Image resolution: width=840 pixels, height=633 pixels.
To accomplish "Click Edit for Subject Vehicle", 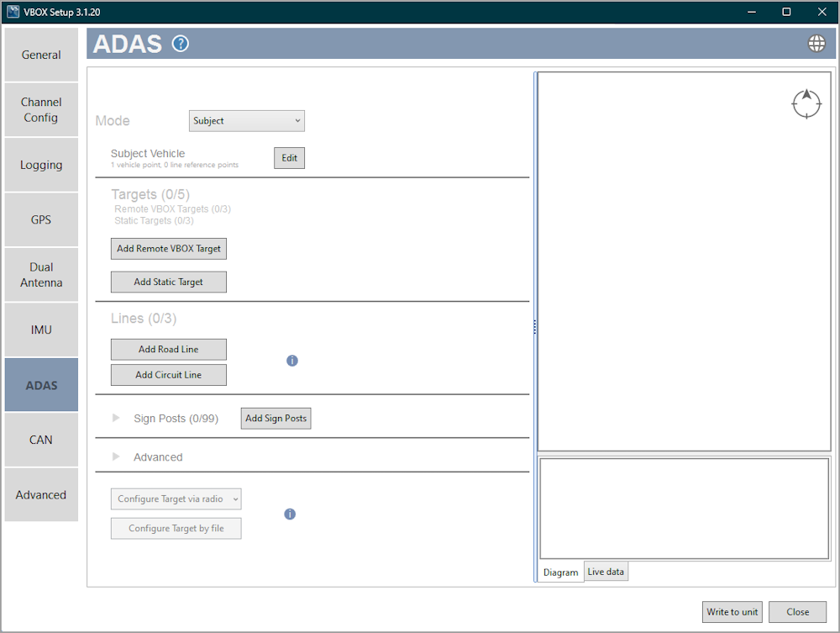I will pyautogui.click(x=289, y=158).
